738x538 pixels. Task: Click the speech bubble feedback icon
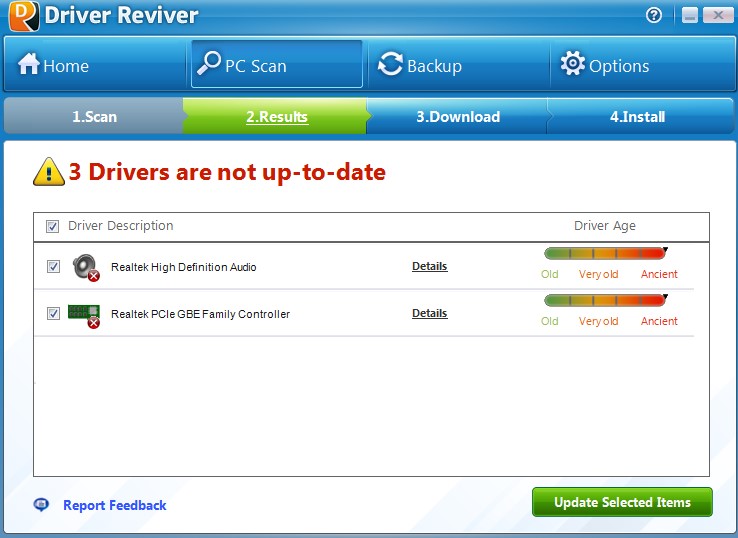(41, 505)
